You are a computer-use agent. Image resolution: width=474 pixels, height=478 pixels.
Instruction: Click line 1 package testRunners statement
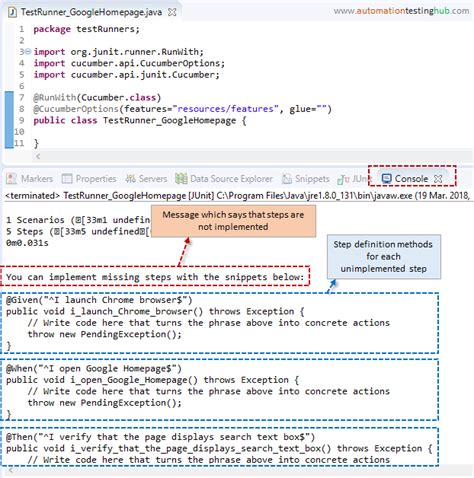pyautogui.click(x=86, y=29)
